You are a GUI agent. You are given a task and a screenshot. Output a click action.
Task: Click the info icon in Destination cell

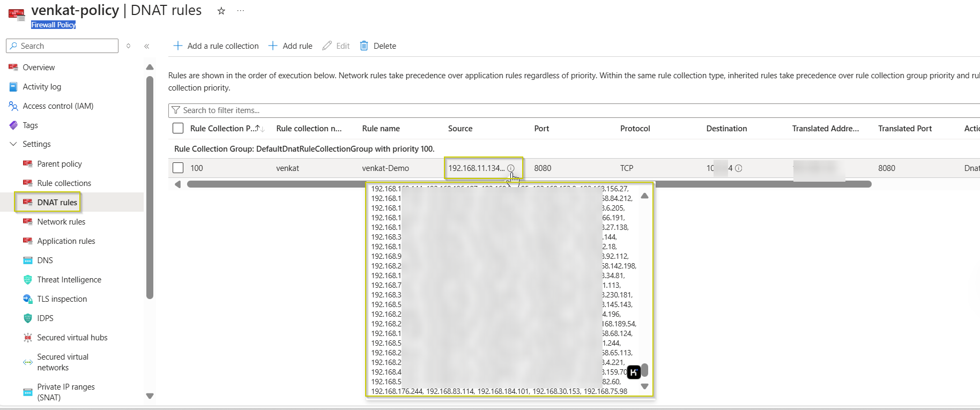pos(738,168)
